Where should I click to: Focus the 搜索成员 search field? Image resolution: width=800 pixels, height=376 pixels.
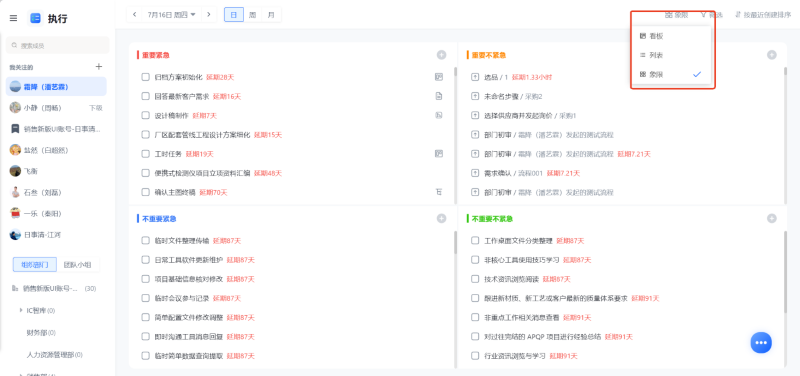point(58,45)
